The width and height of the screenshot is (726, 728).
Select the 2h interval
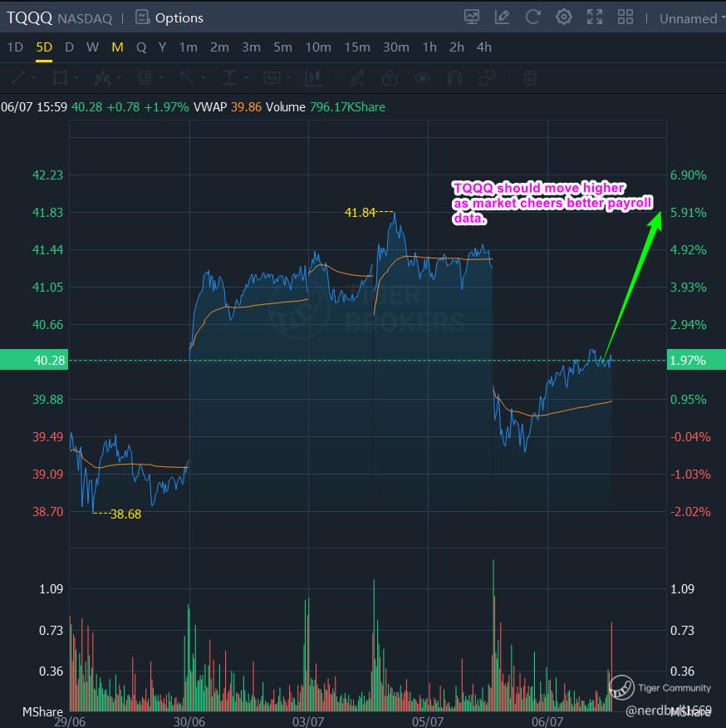coord(456,47)
